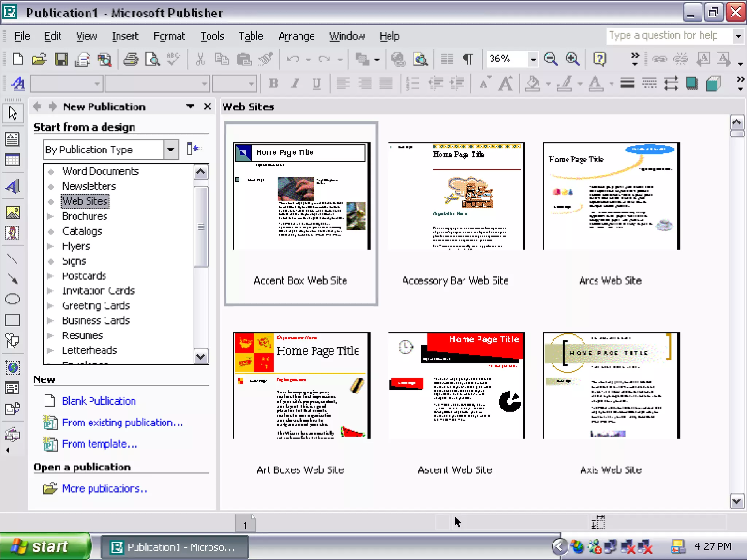The width and height of the screenshot is (747, 560).
Task: Select the Oval tool in Objects toolbar
Action: [x=12, y=299]
